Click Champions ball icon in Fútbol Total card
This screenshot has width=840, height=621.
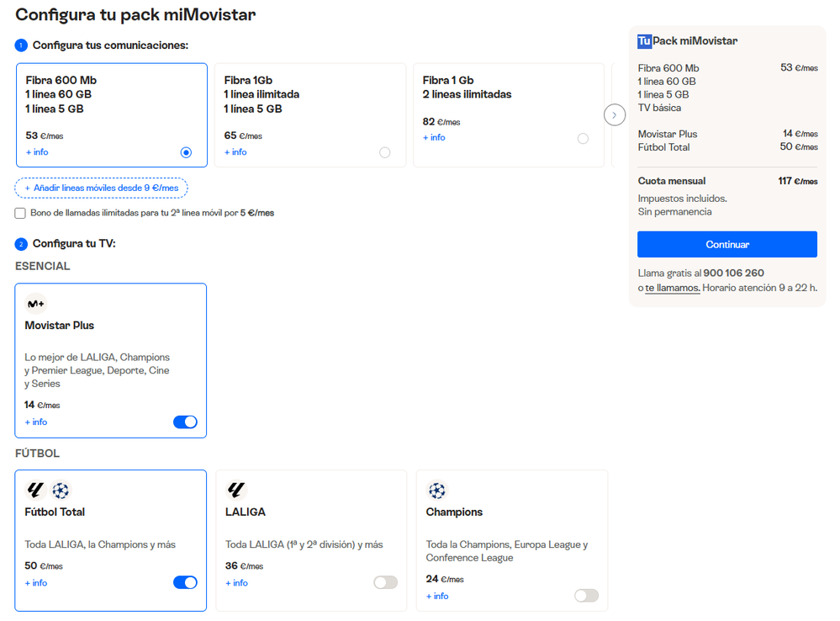click(x=61, y=490)
